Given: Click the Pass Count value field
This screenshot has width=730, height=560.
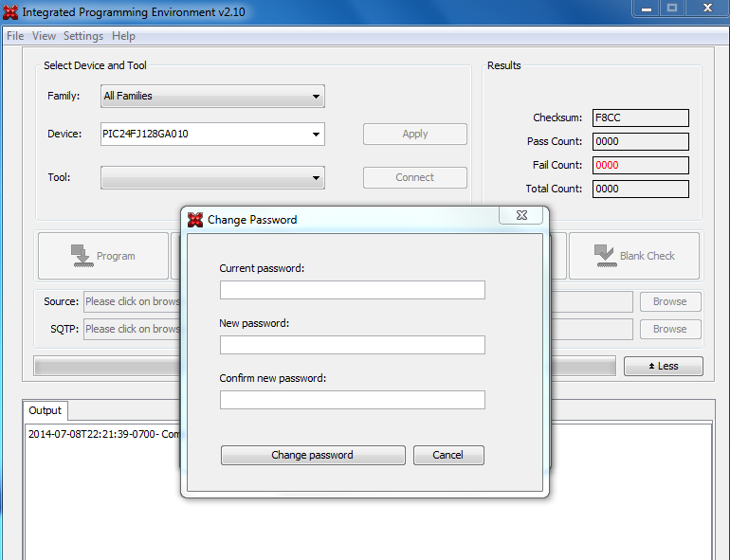Looking at the screenshot, I should (x=641, y=141).
